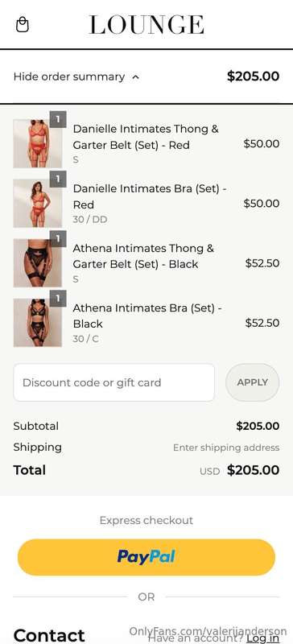This screenshot has width=293, height=644.
Task: Select Danielle Intimates Bra (Set) - Red title
Action: click(150, 196)
